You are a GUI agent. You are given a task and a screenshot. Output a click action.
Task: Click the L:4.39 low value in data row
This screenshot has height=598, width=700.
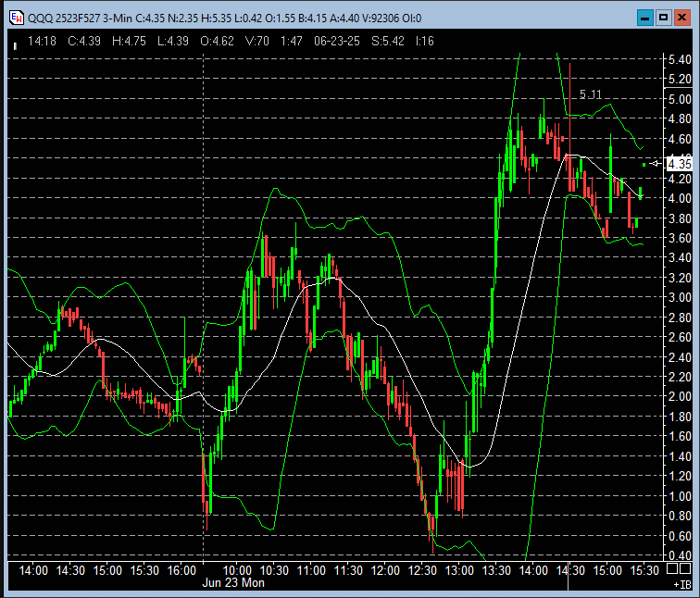173,41
